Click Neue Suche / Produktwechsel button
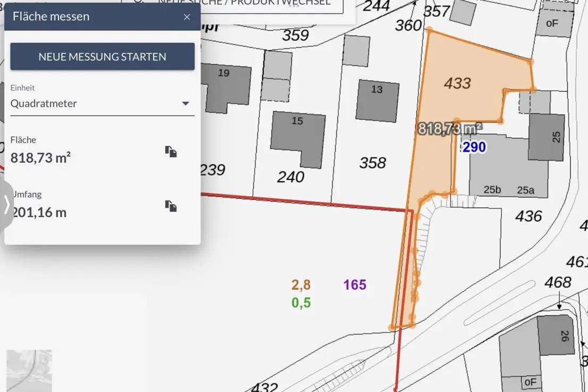This screenshot has width=588, height=392. pyautogui.click(x=245, y=4)
